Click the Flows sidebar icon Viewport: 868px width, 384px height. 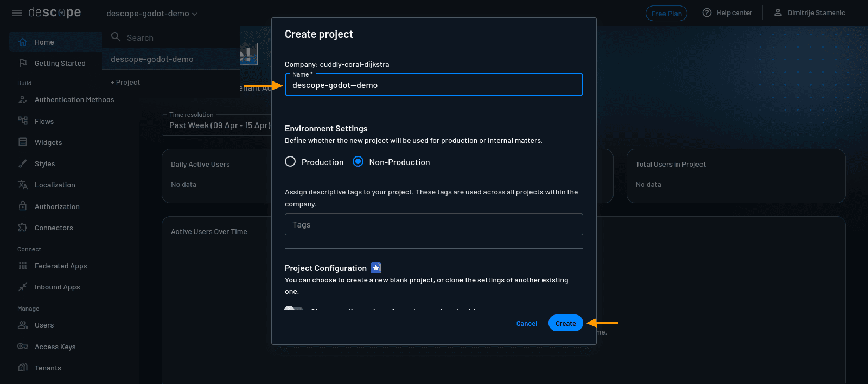coord(23,121)
